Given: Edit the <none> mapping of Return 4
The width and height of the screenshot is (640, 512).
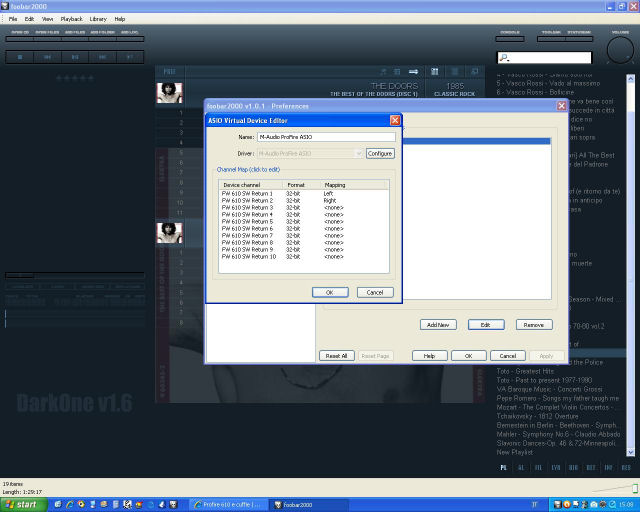Looking at the screenshot, I should coord(333,214).
